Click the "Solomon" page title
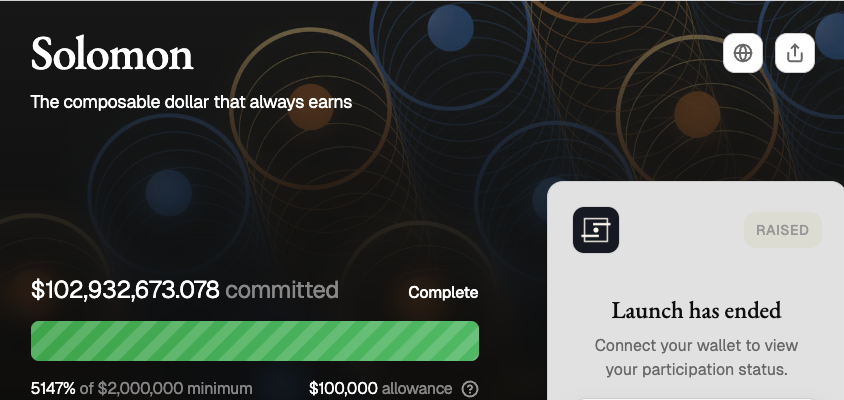844x400 pixels. coord(112,54)
